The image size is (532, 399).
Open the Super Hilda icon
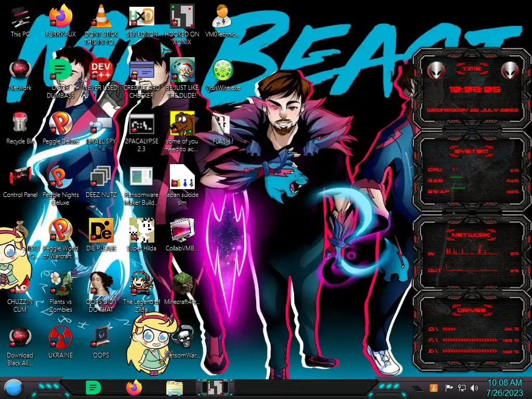[142, 235]
